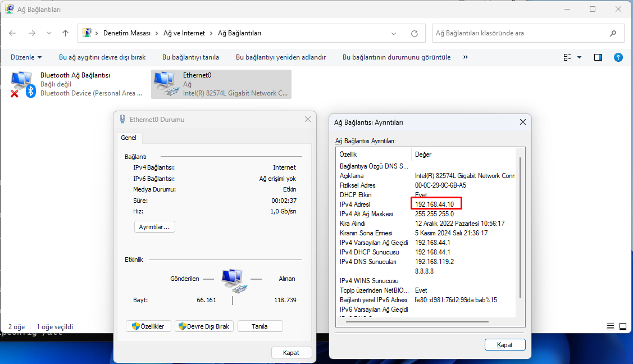
Task: Toggle the preview pane icon
Action: click(x=598, y=57)
